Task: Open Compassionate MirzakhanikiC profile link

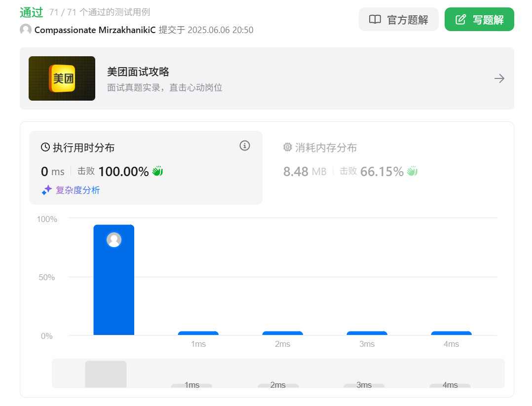Action: (x=95, y=30)
